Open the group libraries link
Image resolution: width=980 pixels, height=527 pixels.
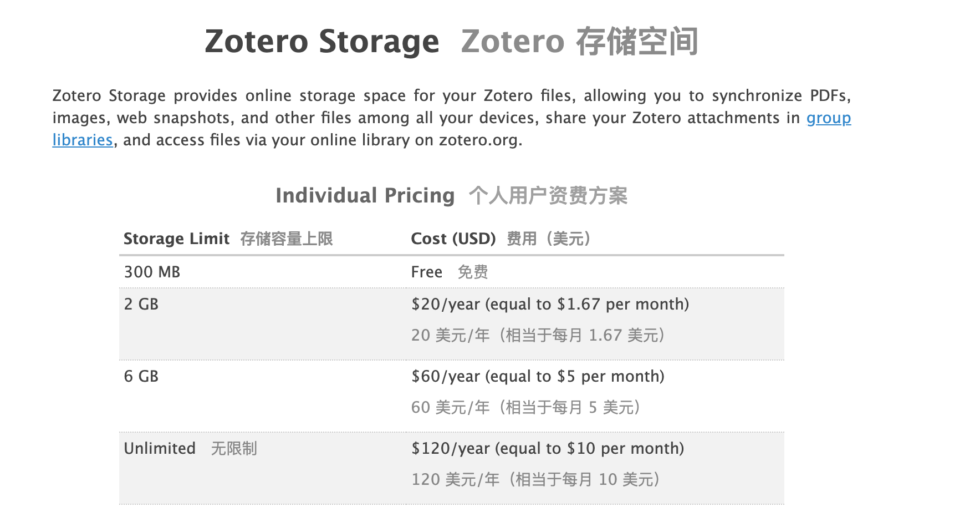[828, 118]
